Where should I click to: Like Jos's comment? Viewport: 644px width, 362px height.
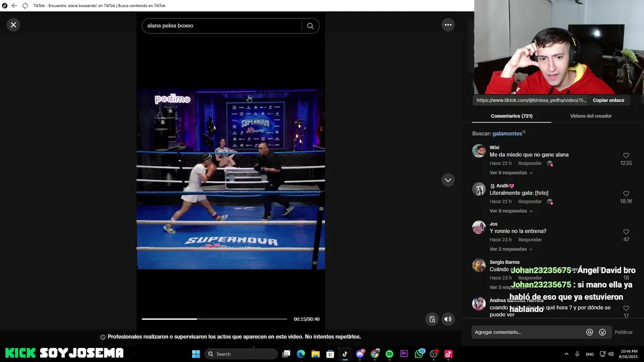point(626,232)
